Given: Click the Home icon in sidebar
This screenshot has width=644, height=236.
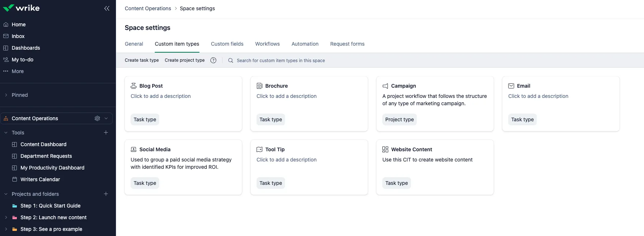Looking at the screenshot, I should click(6, 24).
